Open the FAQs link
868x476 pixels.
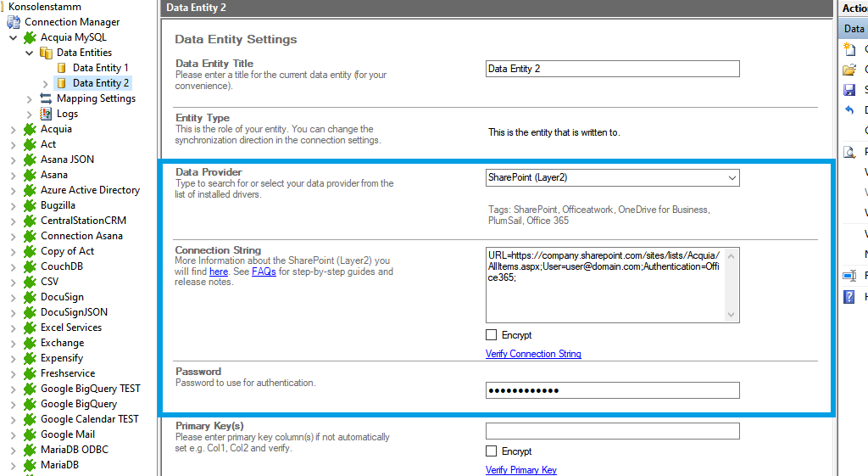[264, 272]
